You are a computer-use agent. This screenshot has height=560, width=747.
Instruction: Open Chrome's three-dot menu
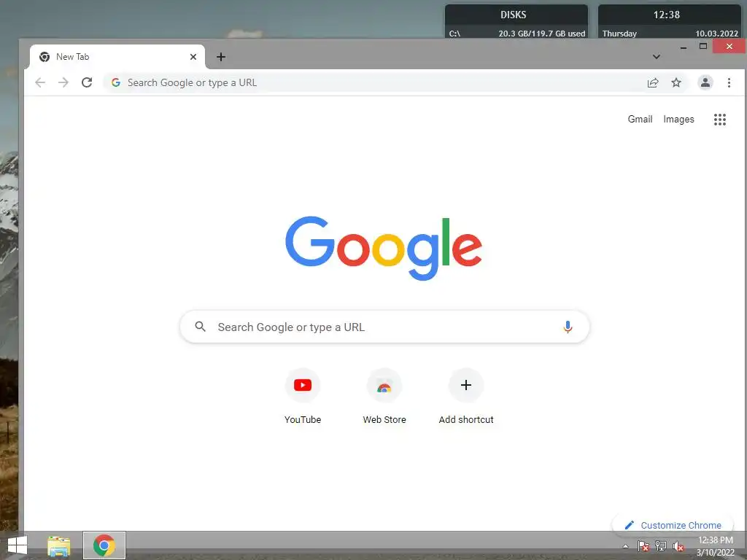click(729, 82)
